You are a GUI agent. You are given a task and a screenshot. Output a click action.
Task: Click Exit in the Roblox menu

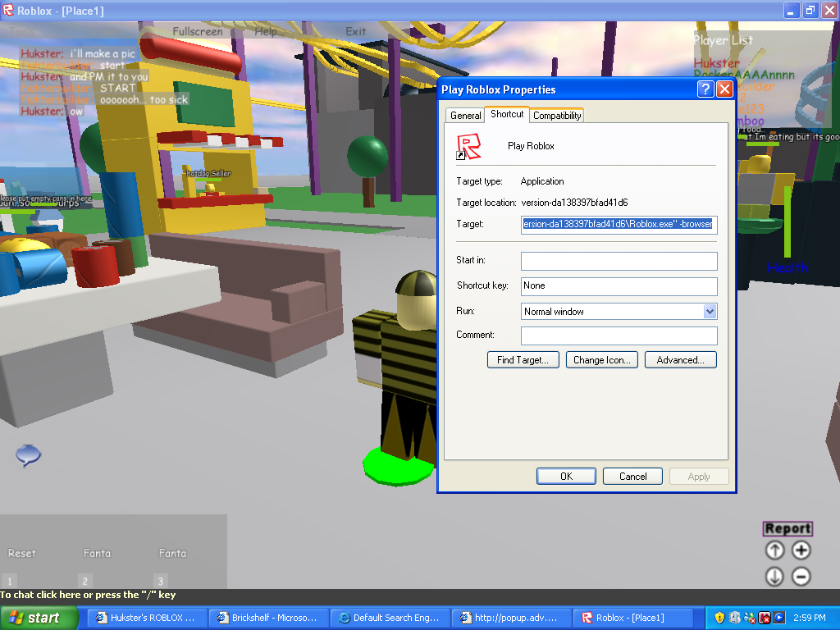point(355,31)
